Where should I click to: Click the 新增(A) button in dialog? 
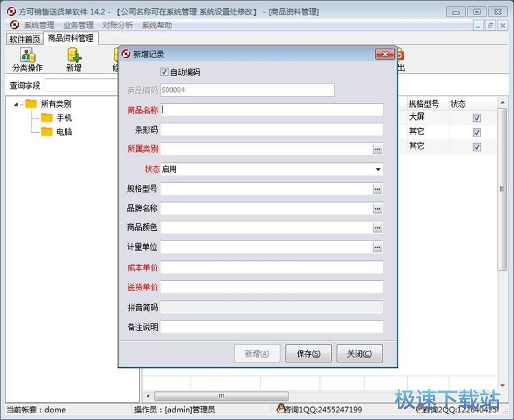[x=257, y=354]
